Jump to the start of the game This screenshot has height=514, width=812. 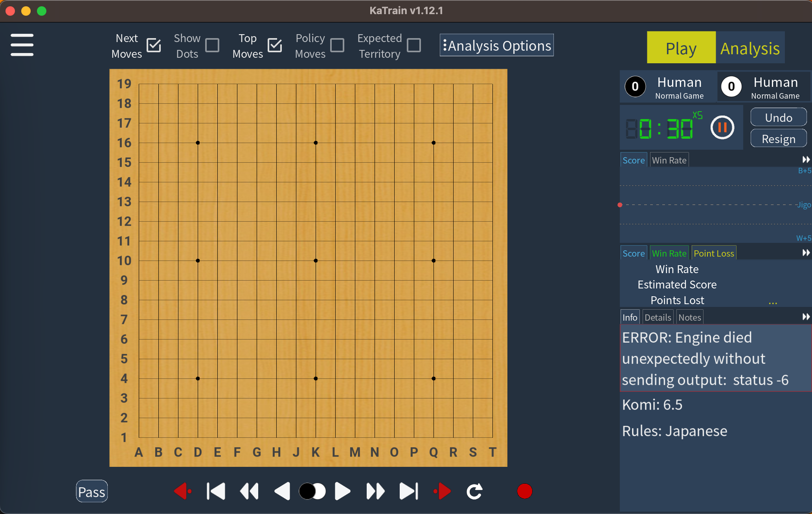coord(216,491)
